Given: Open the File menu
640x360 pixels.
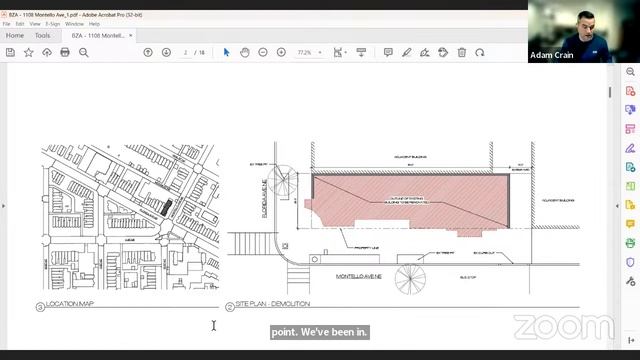Looking at the screenshot, I should coord(7,24).
